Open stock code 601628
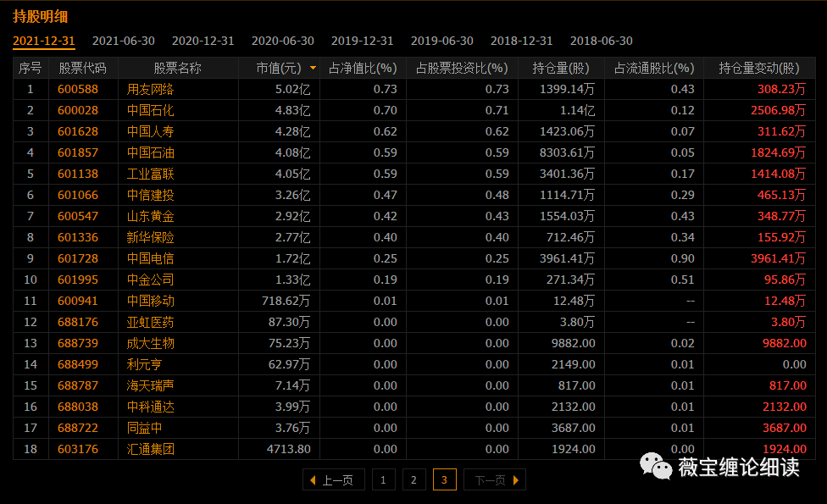The width and height of the screenshot is (827, 504). [x=78, y=131]
